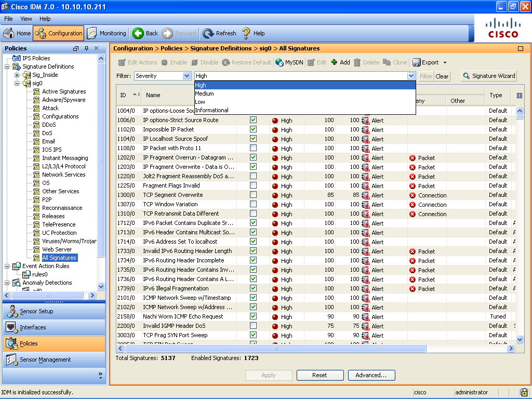Click the signature table horizontal scrollbar
Viewport: 532px width, 399px height.
point(275,349)
